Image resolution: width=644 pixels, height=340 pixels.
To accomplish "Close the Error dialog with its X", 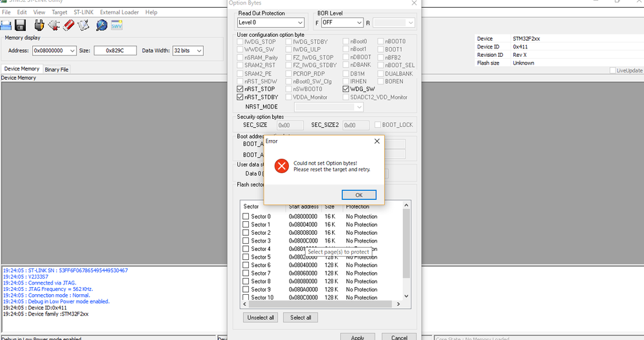I will coord(377,141).
